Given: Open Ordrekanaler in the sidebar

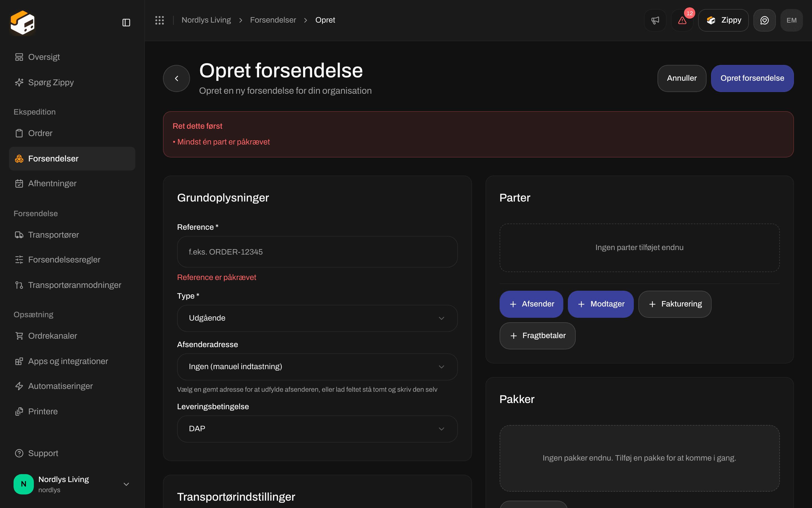Looking at the screenshot, I should (72, 336).
